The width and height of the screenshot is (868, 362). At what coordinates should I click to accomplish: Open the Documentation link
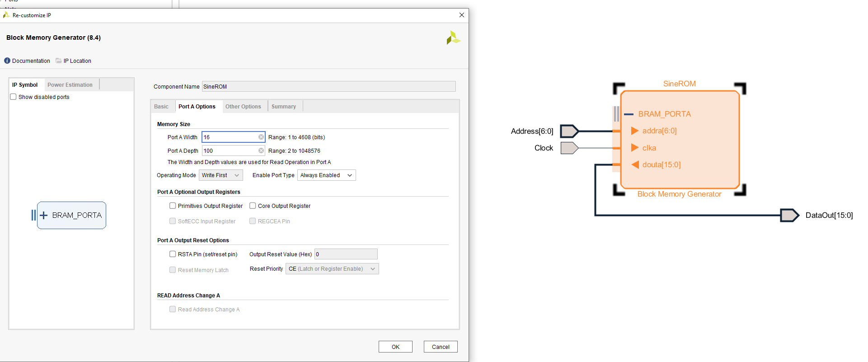(x=31, y=61)
